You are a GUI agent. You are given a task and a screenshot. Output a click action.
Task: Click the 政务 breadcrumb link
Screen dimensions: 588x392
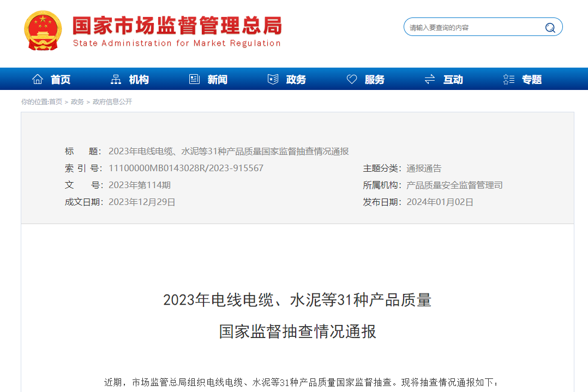[x=77, y=102]
